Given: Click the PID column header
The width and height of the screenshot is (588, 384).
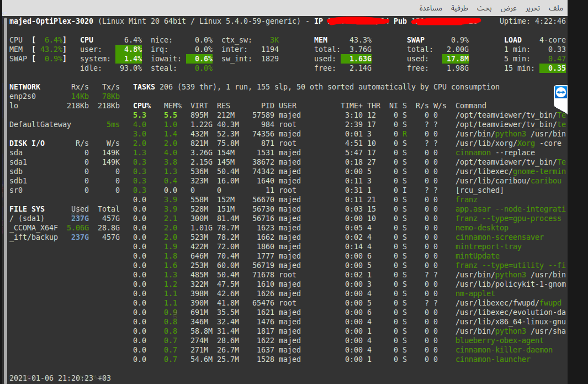Looking at the screenshot, I should coord(267,106).
